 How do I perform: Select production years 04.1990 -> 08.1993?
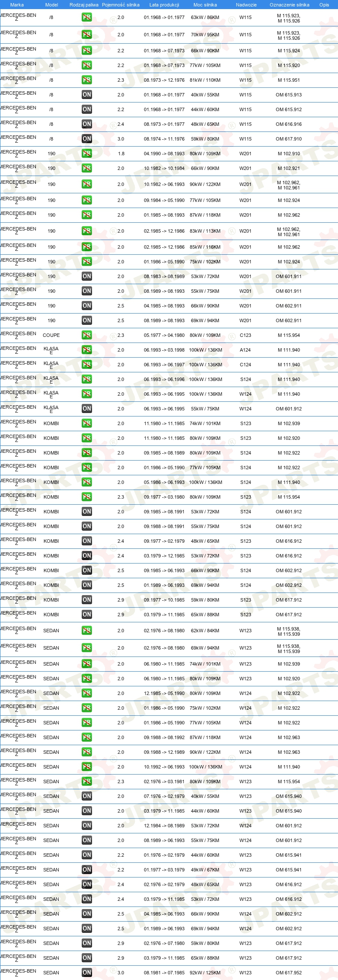(x=164, y=154)
